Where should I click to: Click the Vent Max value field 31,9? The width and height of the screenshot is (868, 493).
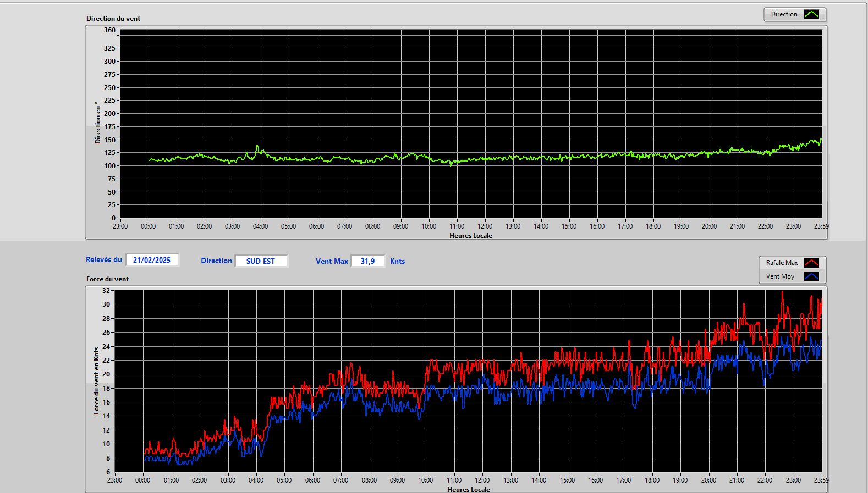point(367,261)
